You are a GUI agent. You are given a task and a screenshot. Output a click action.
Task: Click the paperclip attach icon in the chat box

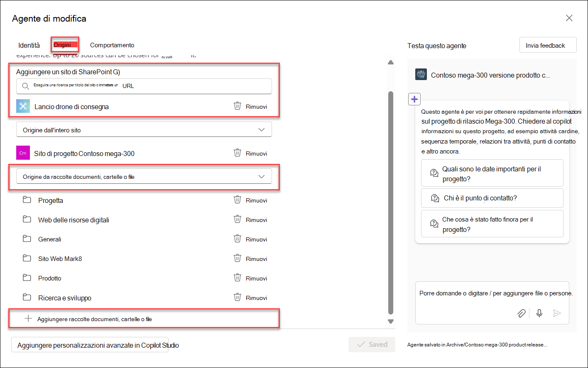(521, 313)
